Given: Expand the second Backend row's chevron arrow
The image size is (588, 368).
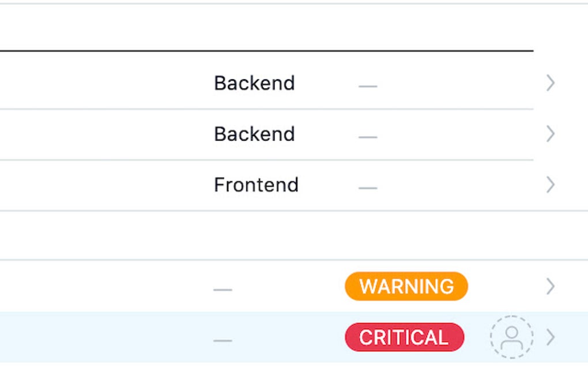Looking at the screenshot, I should pyautogui.click(x=551, y=134).
